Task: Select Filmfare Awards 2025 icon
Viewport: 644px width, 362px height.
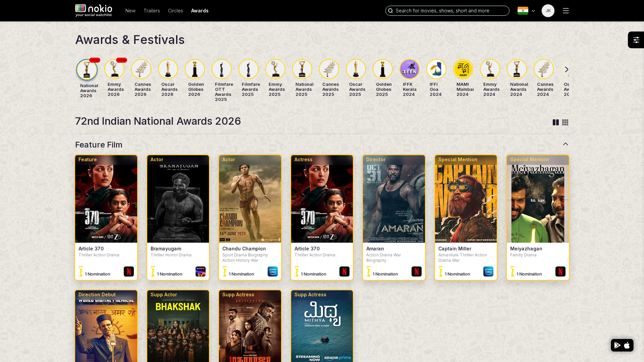Action: [x=249, y=69]
